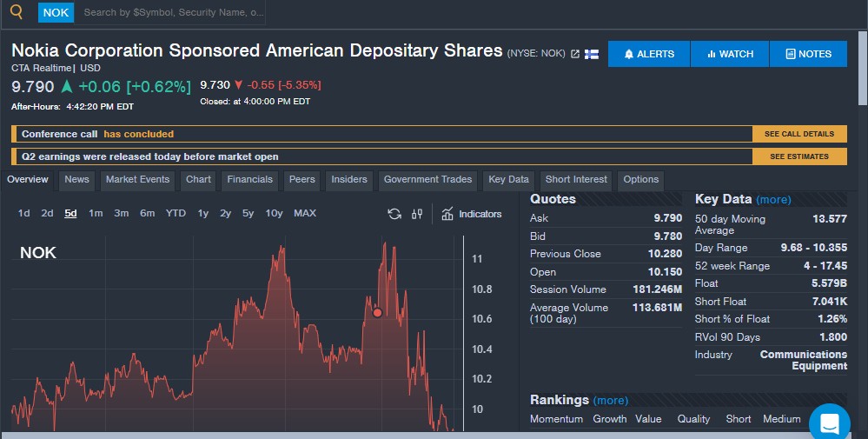
Task: Select the 5y chart range
Action: coord(248,213)
